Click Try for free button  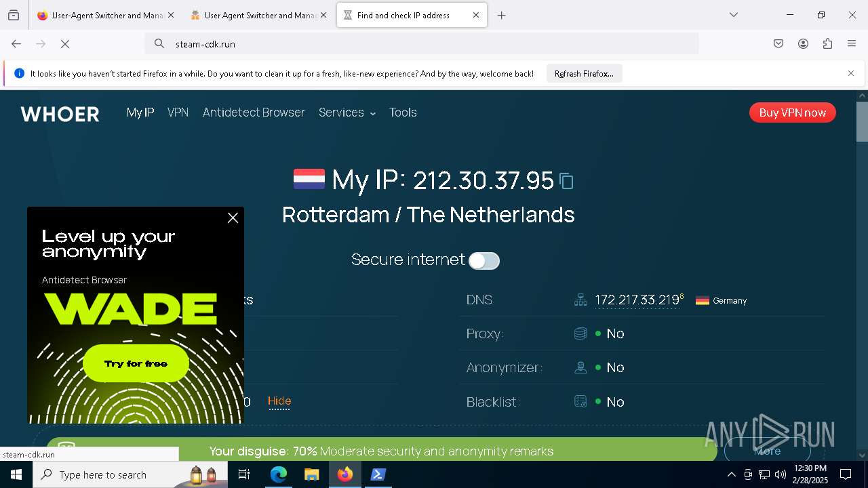(136, 364)
